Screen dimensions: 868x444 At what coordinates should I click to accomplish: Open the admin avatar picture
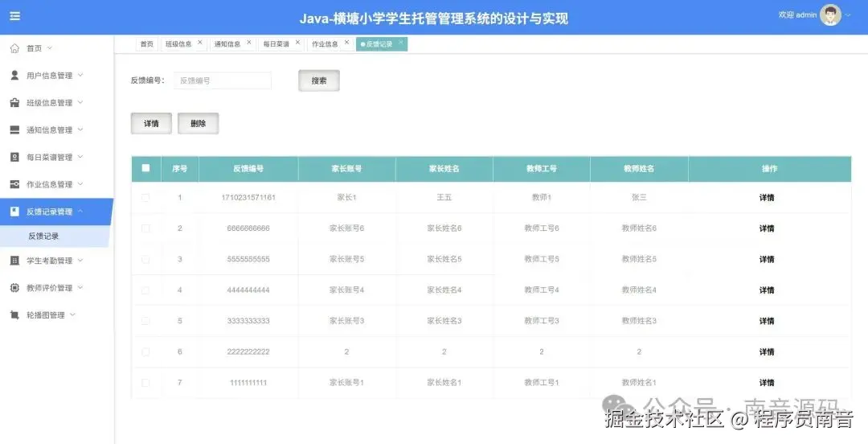(829, 15)
